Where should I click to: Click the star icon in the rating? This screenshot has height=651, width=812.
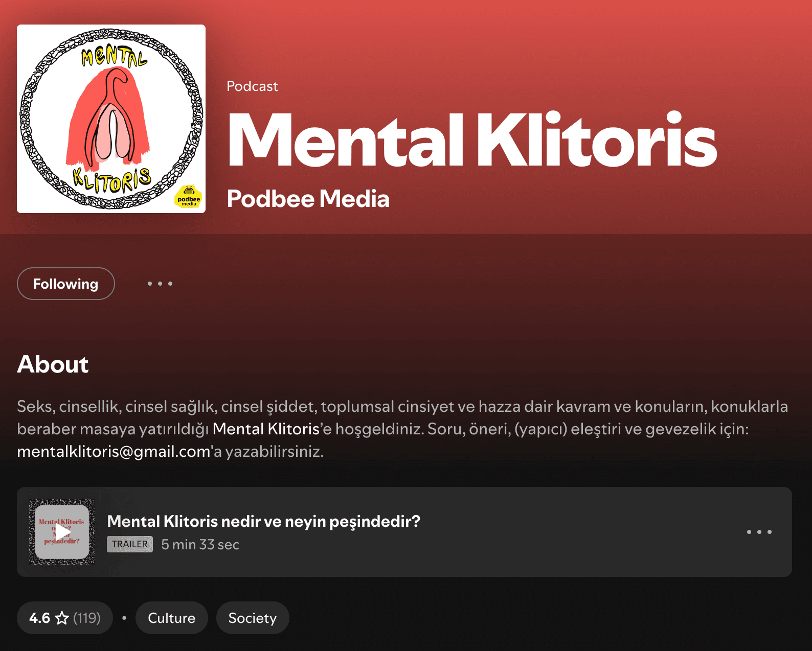(x=62, y=618)
